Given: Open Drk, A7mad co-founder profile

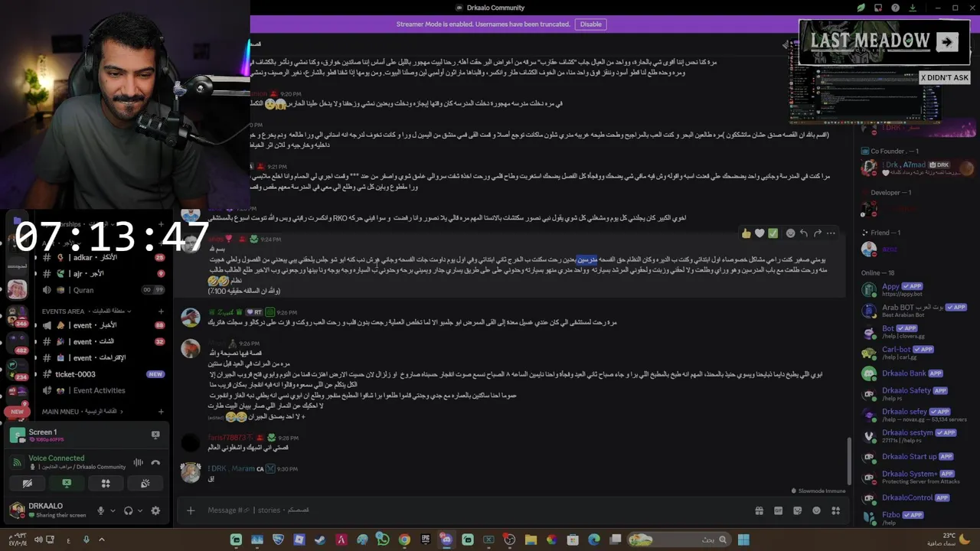Looking at the screenshot, I should coord(916,168).
